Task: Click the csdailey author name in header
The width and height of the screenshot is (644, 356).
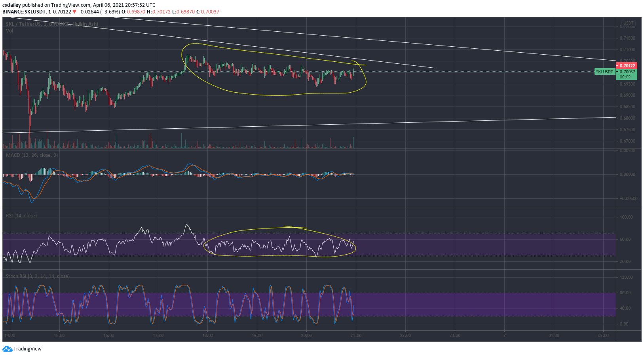Action: [x=11, y=5]
